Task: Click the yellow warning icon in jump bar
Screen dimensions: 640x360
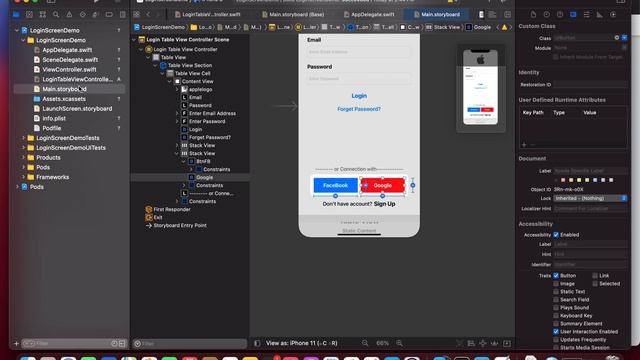Action: (504, 27)
